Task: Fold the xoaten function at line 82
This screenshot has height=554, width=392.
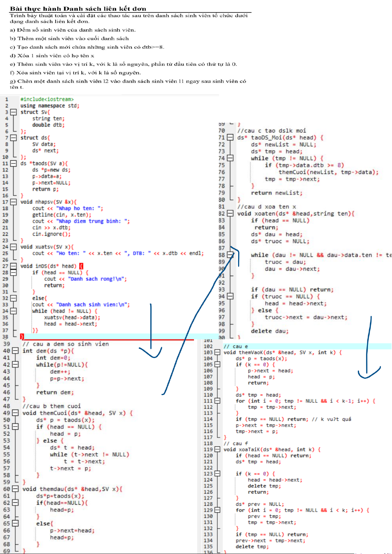Action: 230,213
